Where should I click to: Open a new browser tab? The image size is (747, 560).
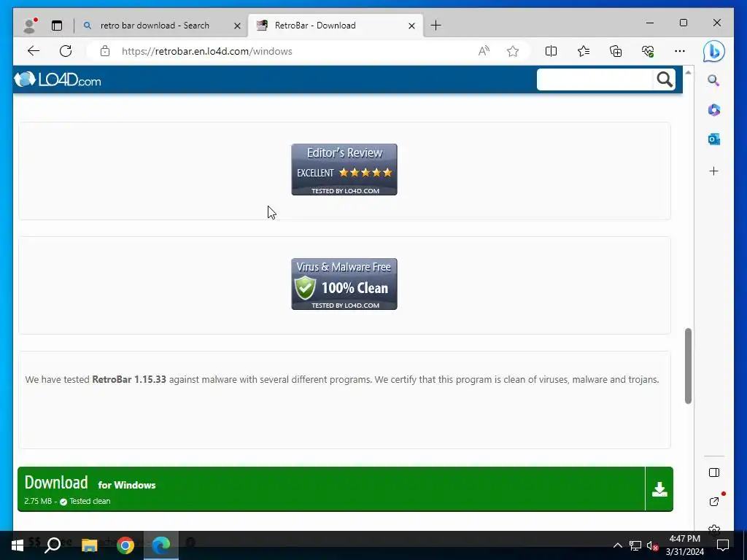(x=436, y=26)
